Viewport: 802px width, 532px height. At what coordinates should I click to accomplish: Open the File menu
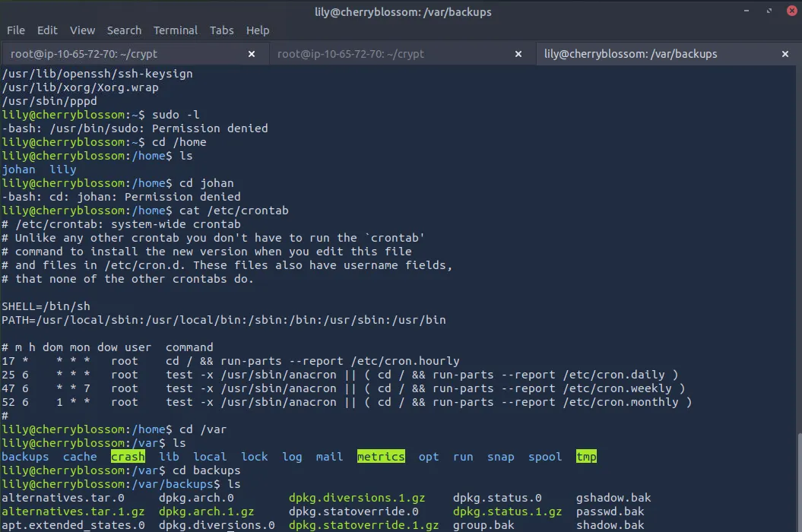[16, 30]
